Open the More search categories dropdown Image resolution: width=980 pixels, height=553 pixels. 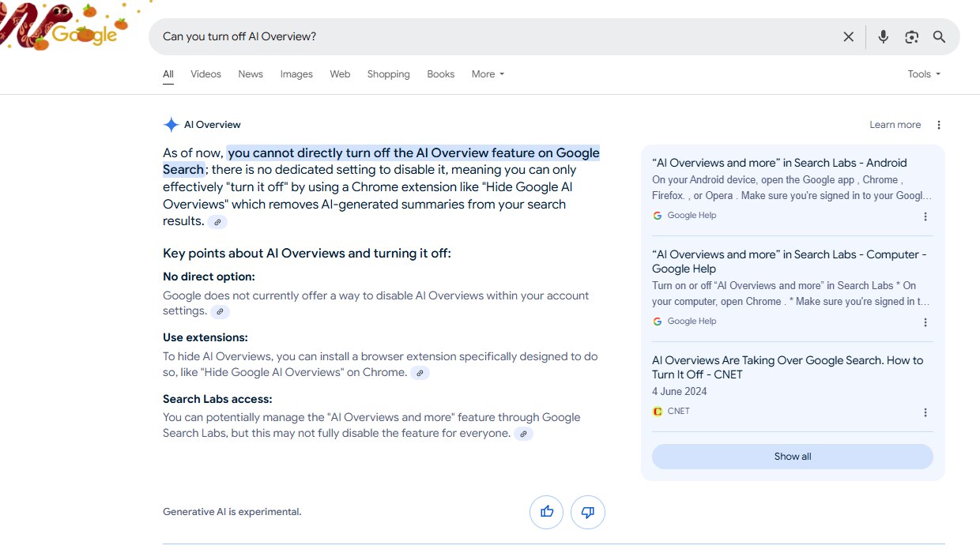(487, 73)
